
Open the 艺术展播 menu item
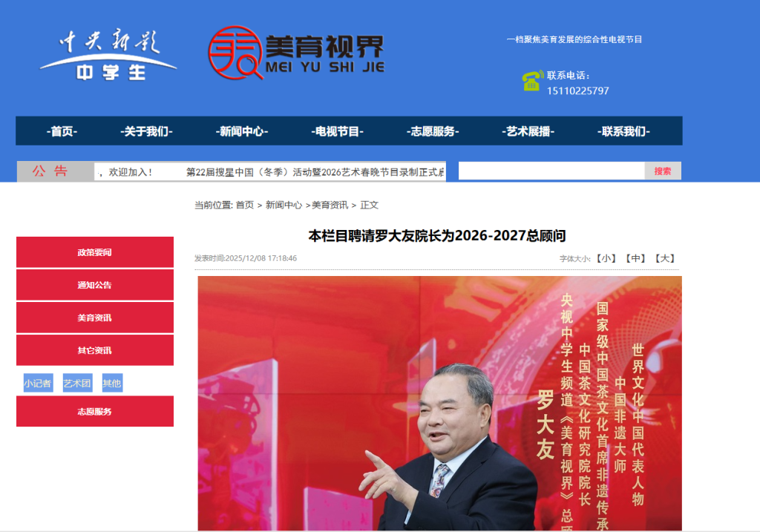529,131
